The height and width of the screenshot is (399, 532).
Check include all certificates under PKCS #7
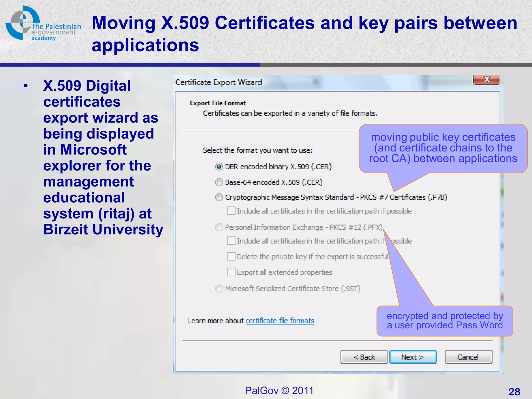click(231, 211)
